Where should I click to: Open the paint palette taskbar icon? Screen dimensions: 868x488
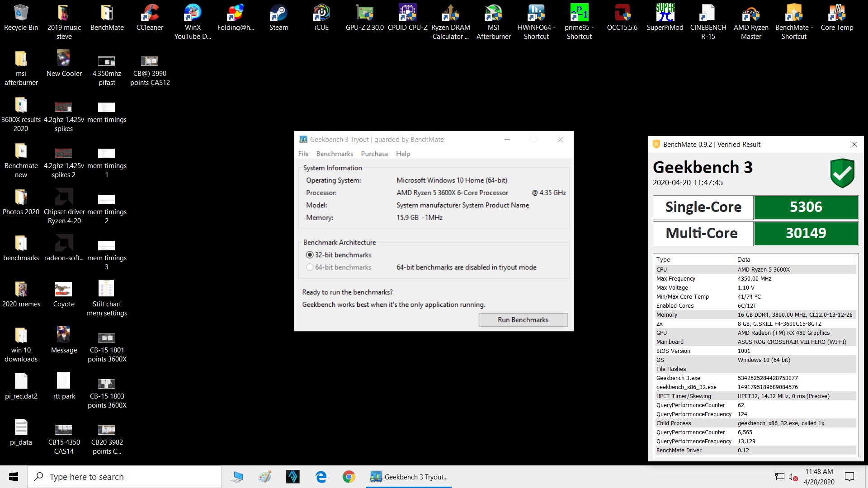(265, 477)
